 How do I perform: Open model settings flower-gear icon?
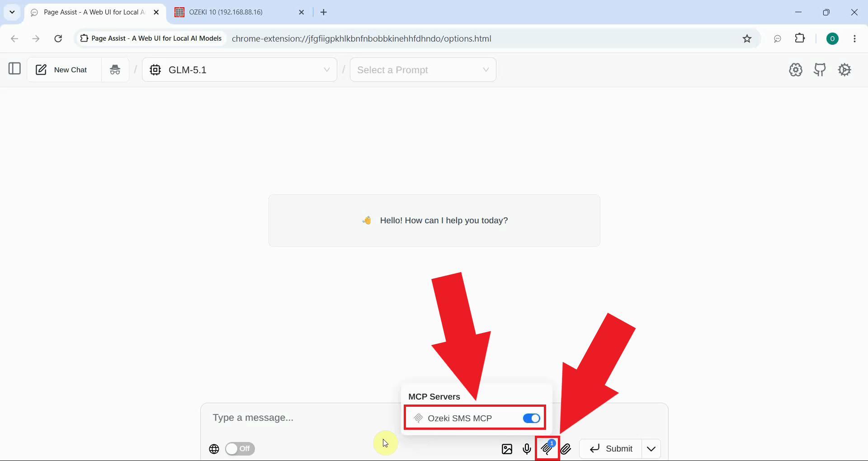click(796, 70)
